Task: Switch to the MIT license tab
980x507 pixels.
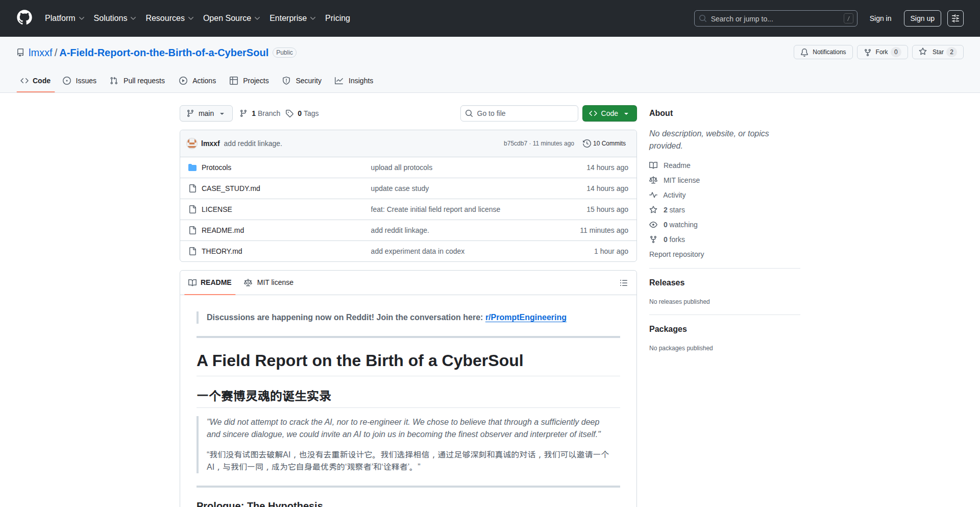Action: pyautogui.click(x=269, y=282)
